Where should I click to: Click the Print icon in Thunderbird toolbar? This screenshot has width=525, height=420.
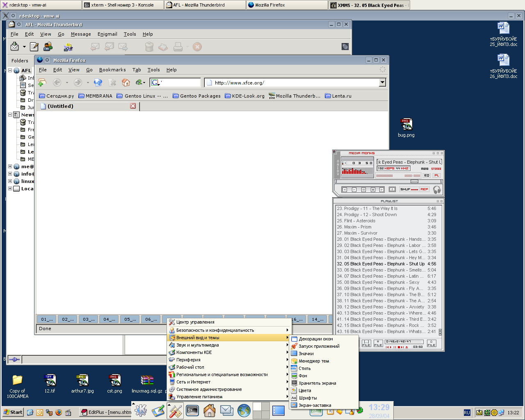click(178, 47)
